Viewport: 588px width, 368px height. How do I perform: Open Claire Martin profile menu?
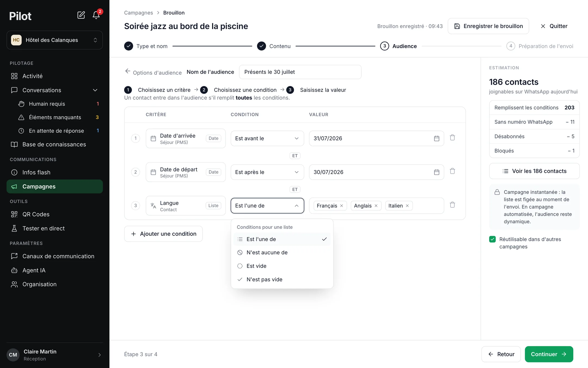[x=54, y=355]
